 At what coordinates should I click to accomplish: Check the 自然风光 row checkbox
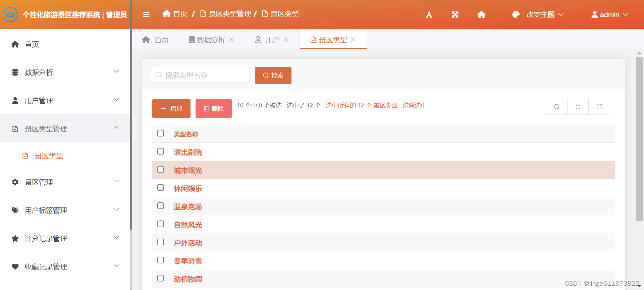(x=161, y=224)
